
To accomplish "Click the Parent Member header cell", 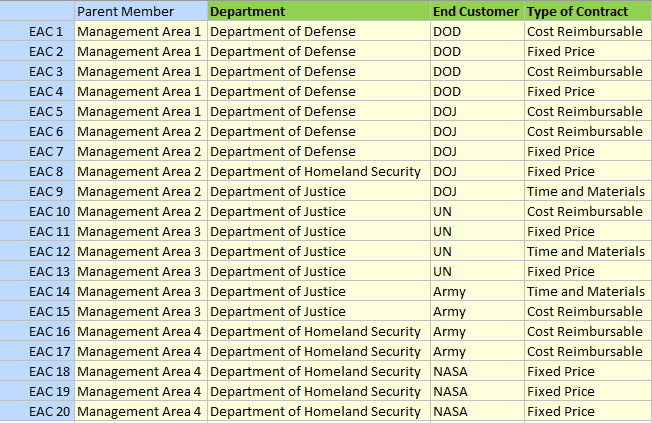I will click(x=141, y=11).
